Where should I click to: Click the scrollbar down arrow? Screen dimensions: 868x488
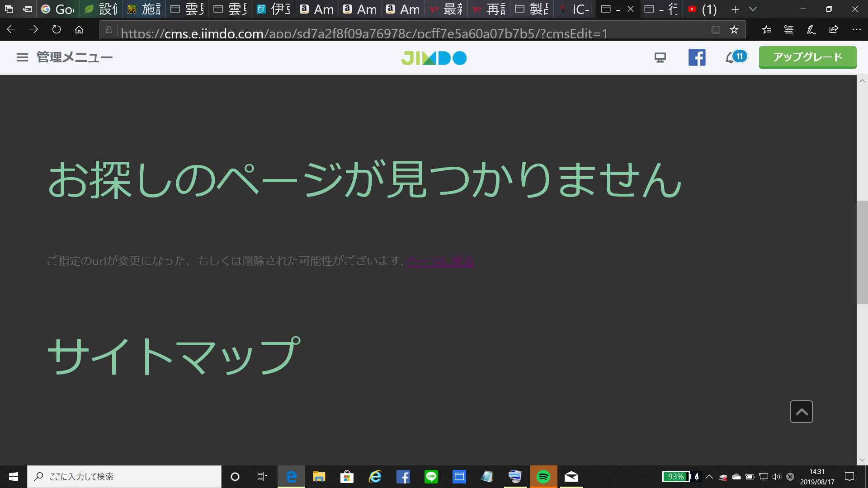click(x=862, y=460)
